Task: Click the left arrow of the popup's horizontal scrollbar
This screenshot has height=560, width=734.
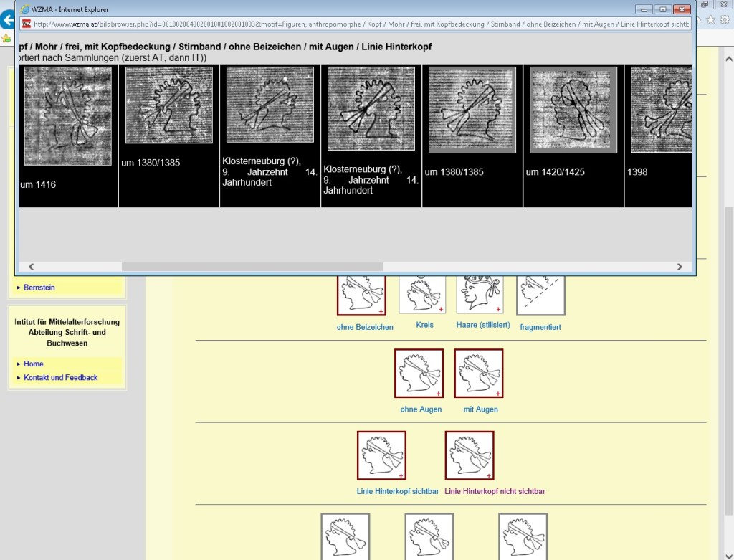Action: (31, 267)
